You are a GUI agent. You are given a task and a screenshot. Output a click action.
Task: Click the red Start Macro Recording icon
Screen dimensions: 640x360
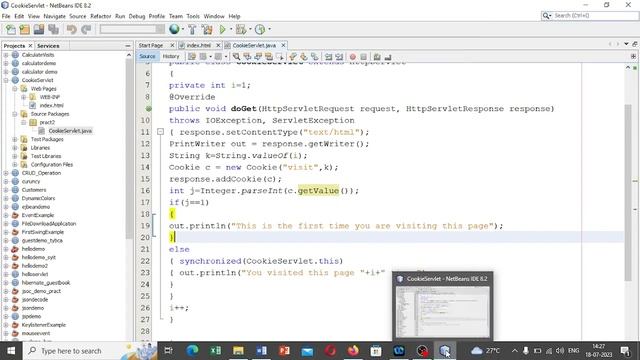pos(353,57)
